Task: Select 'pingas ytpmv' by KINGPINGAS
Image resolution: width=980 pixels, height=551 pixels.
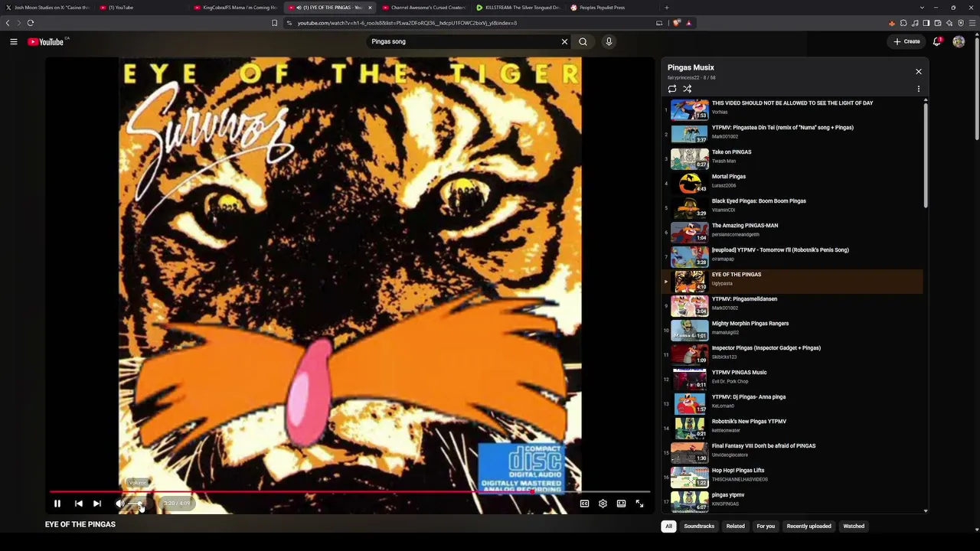Action: point(792,500)
